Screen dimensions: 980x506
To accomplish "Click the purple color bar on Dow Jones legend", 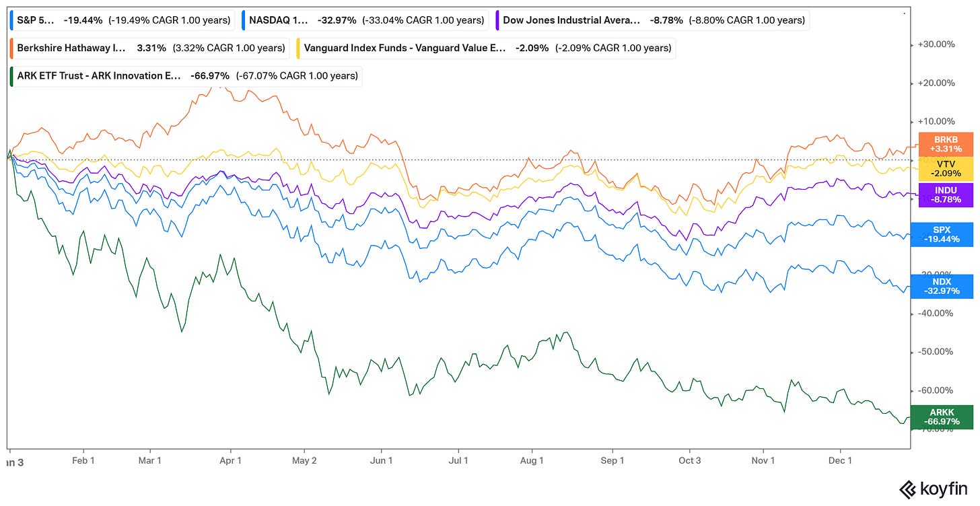I will [x=497, y=20].
